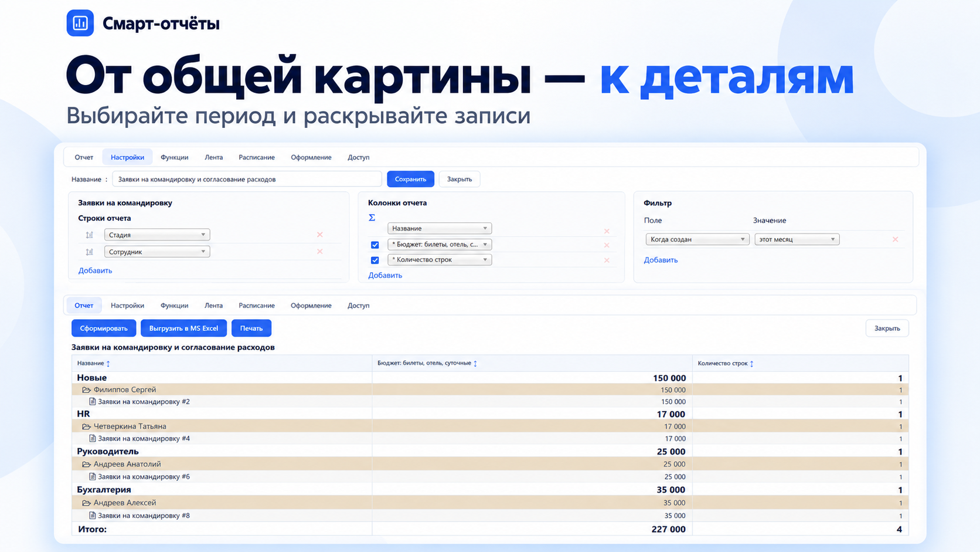Click folder icon next to Четверкина Татьяна

tap(86, 426)
